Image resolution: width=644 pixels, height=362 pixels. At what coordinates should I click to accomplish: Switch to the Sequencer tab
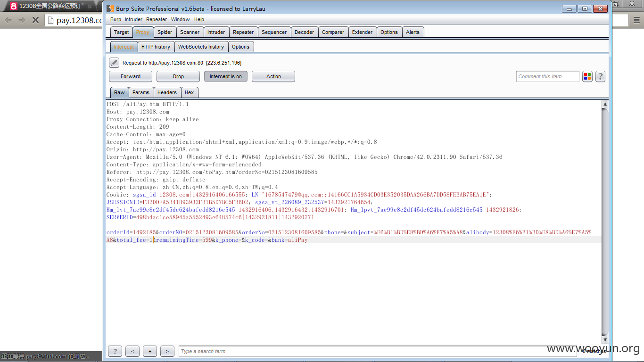274,32
